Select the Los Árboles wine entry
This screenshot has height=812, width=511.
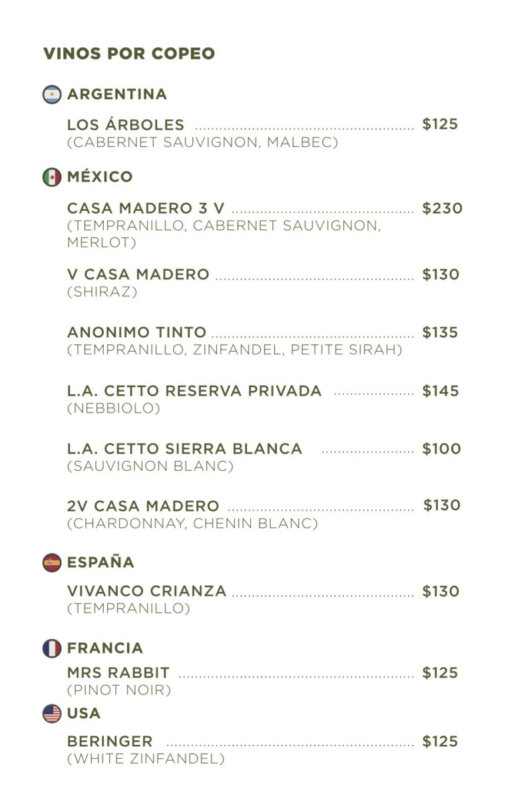click(126, 125)
